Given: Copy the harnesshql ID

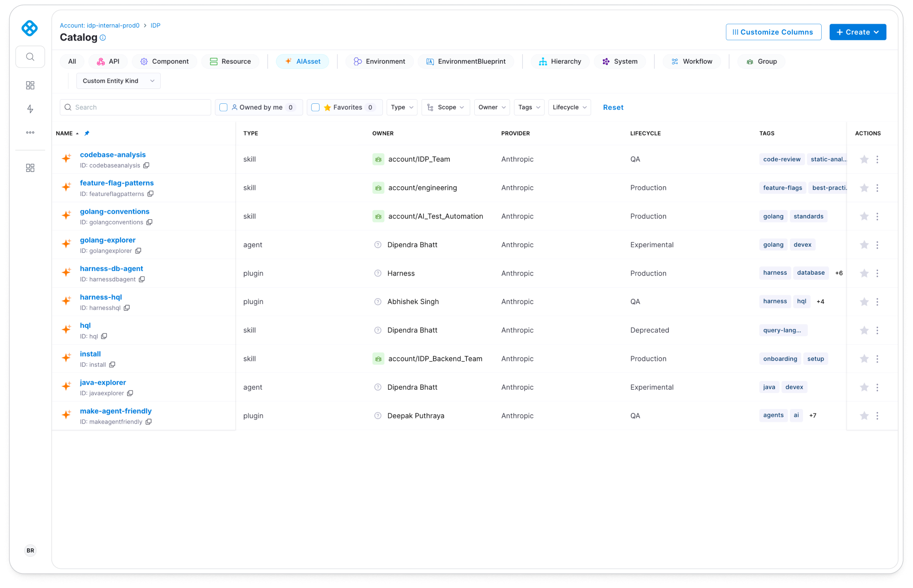Looking at the screenshot, I should pyautogui.click(x=127, y=308).
